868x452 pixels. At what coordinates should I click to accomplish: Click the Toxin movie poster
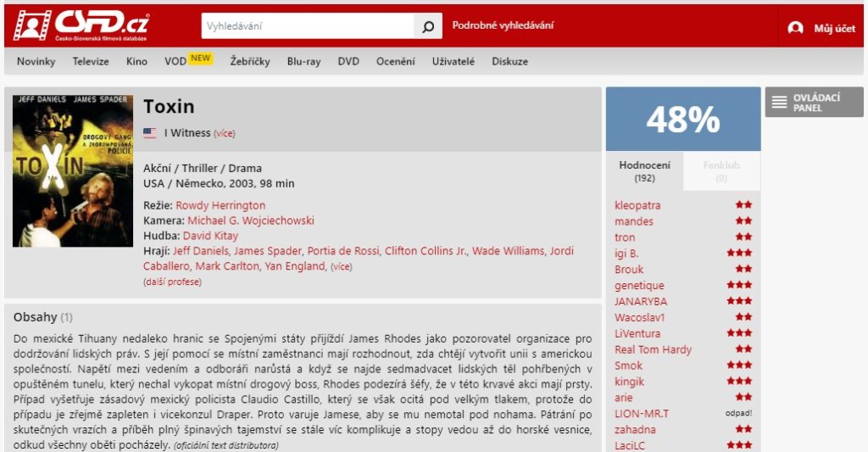click(x=73, y=170)
